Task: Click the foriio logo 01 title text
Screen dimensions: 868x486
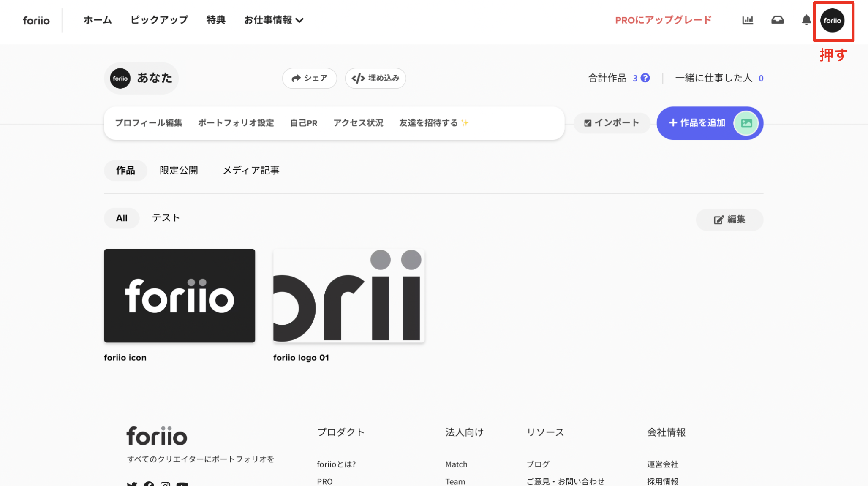Action: point(301,358)
